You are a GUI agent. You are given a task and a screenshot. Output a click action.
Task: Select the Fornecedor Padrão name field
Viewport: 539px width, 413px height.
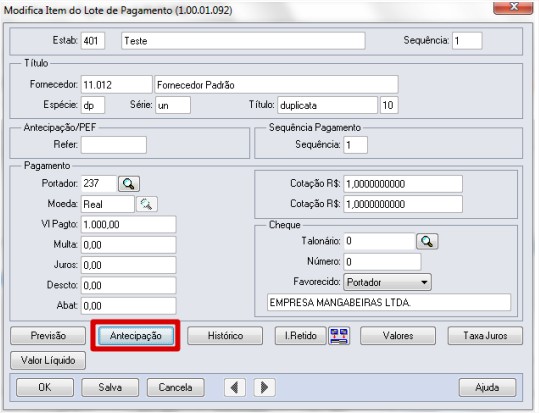click(x=276, y=85)
